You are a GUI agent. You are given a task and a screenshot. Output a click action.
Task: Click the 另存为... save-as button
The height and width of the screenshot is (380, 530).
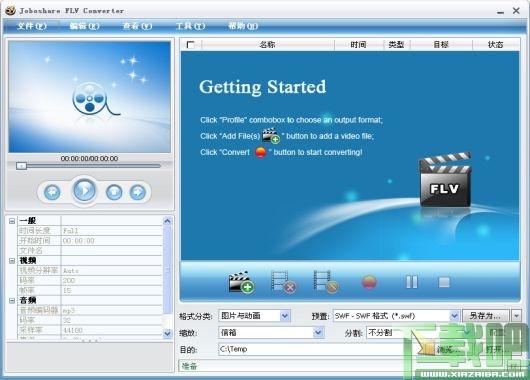485,316
